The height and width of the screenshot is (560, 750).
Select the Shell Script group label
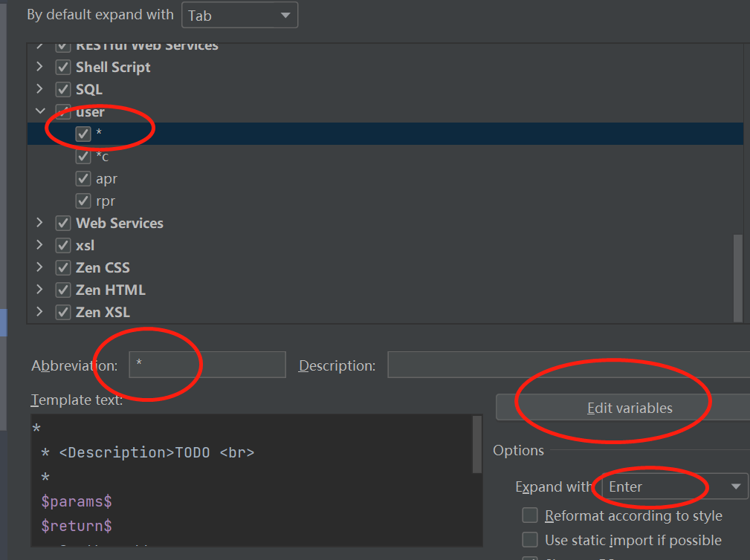113,68
